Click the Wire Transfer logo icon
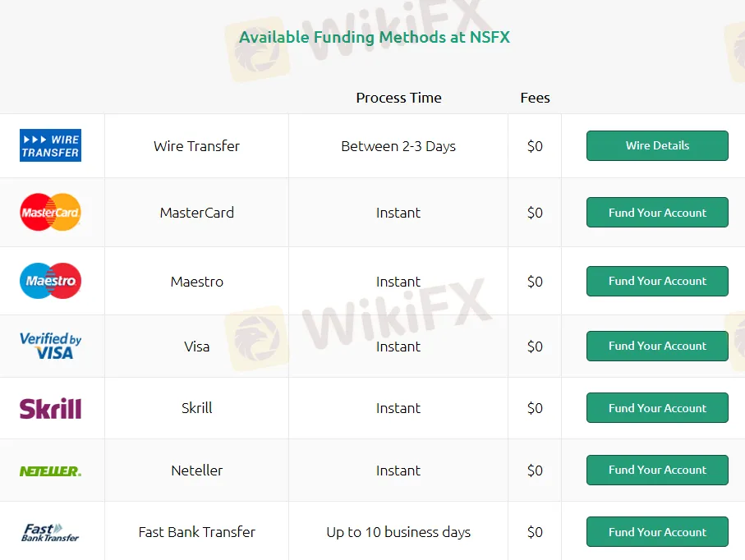The image size is (745, 560). coord(50,145)
